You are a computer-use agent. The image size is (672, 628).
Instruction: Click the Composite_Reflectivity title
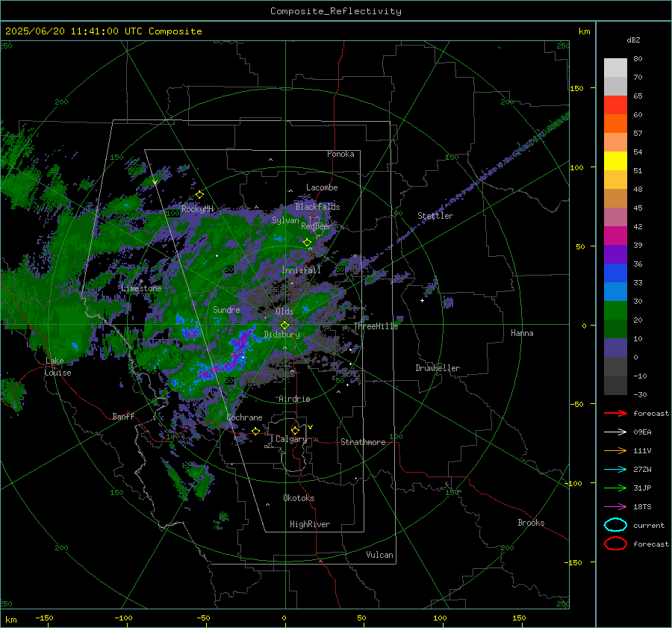336,11
